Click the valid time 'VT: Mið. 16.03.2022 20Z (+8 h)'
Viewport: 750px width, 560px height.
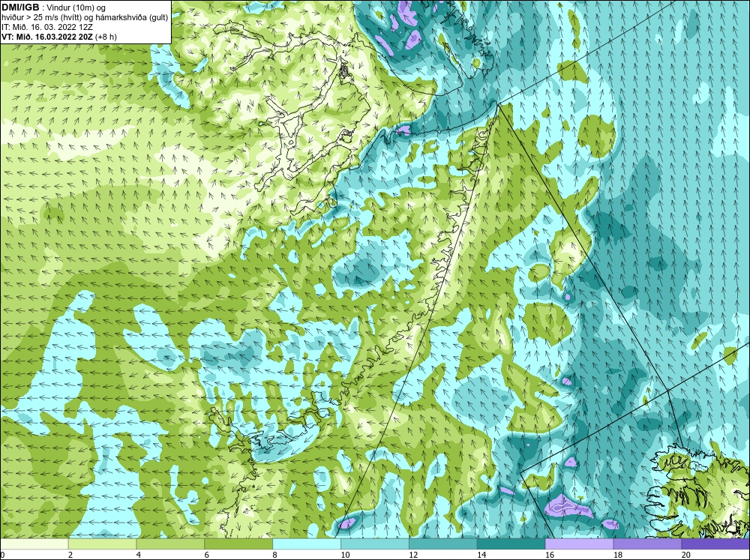[58, 36]
